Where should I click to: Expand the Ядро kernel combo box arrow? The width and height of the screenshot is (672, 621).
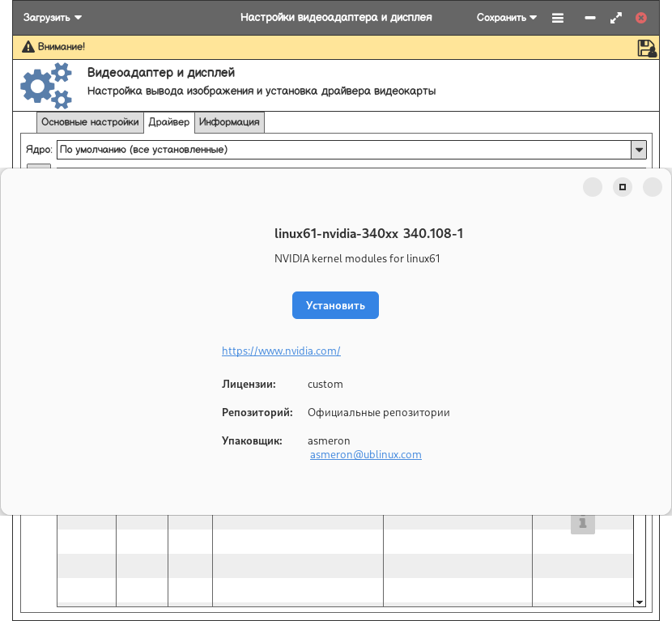coord(639,150)
